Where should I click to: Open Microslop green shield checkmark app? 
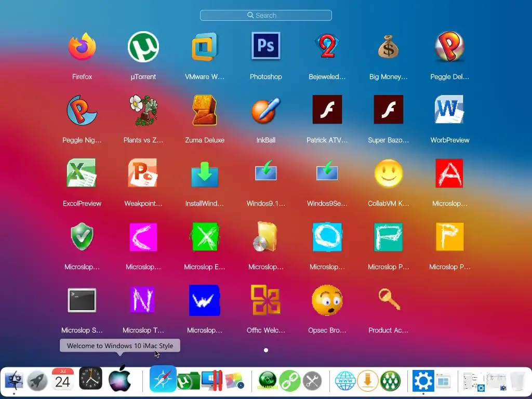pyautogui.click(x=82, y=236)
